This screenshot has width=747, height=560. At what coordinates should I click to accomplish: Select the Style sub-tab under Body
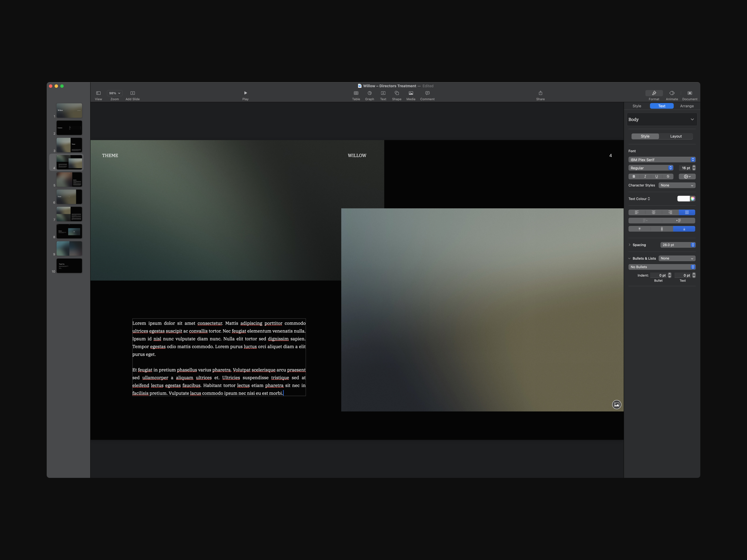[645, 136]
